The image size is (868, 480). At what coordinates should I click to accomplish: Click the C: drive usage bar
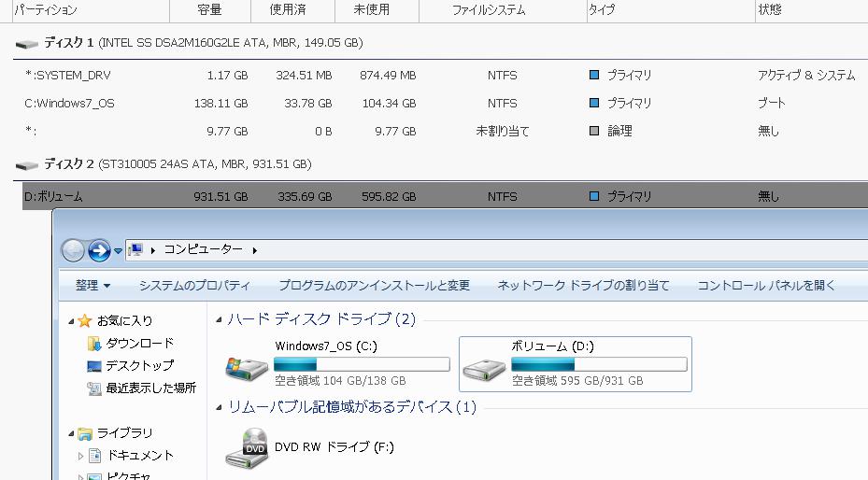click(x=362, y=364)
